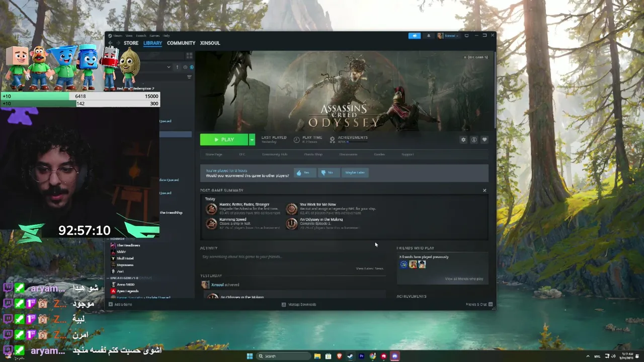Open the Community Hub link
The width and height of the screenshot is (644, 362).
pyautogui.click(x=275, y=154)
